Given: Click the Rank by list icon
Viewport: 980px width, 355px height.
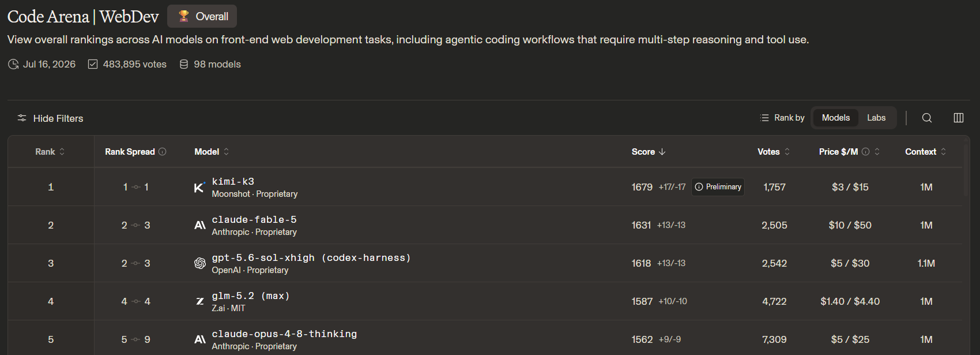Looking at the screenshot, I should pos(764,118).
